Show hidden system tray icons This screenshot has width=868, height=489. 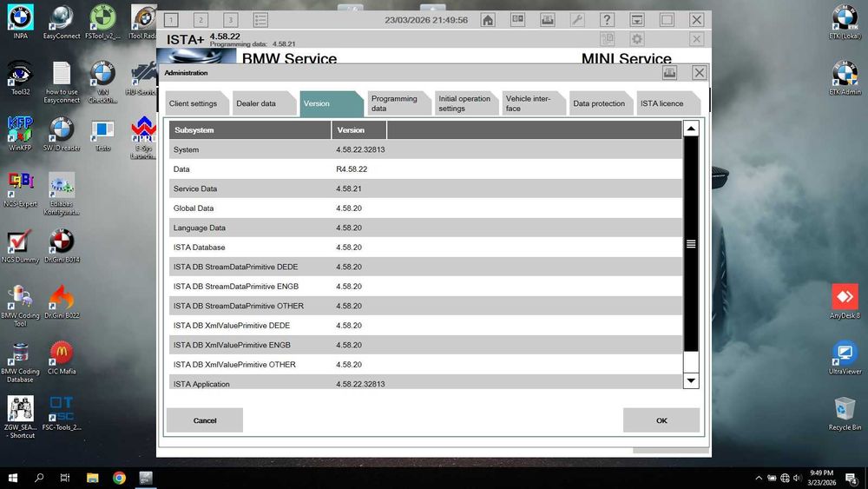click(x=759, y=478)
